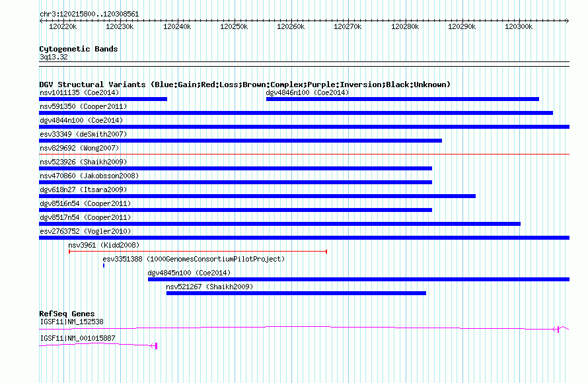
Task: Click the DGV Structural Variants track title
Action: [x=244, y=85]
